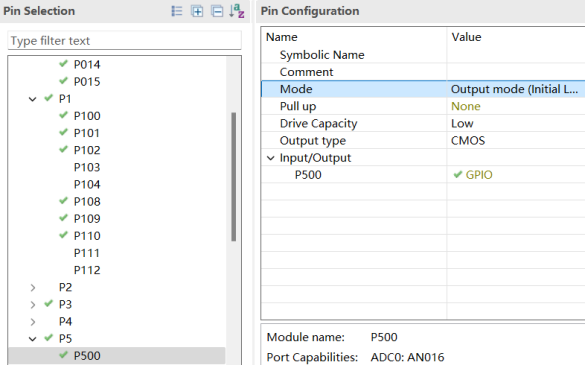Click the Symbolic Name value cell
Viewport: 586px width, 365px height.
click(516, 55)
